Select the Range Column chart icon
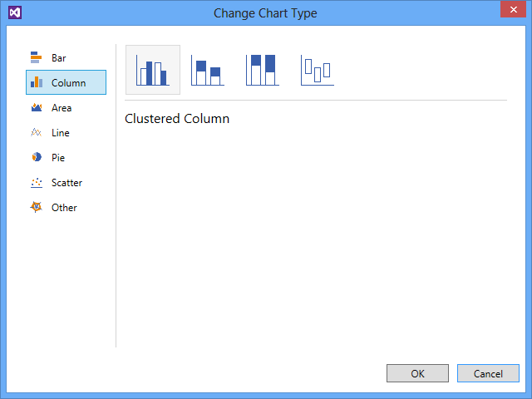This screenshot has width=532, height=399. click(317, 71)
